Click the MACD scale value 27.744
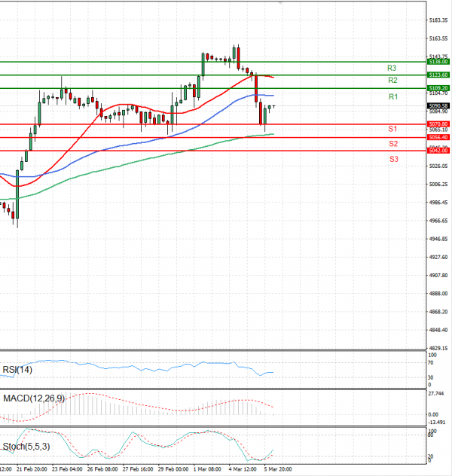Image resolution: width=452 pixels, height=476 pixels. tap(436, 394)
